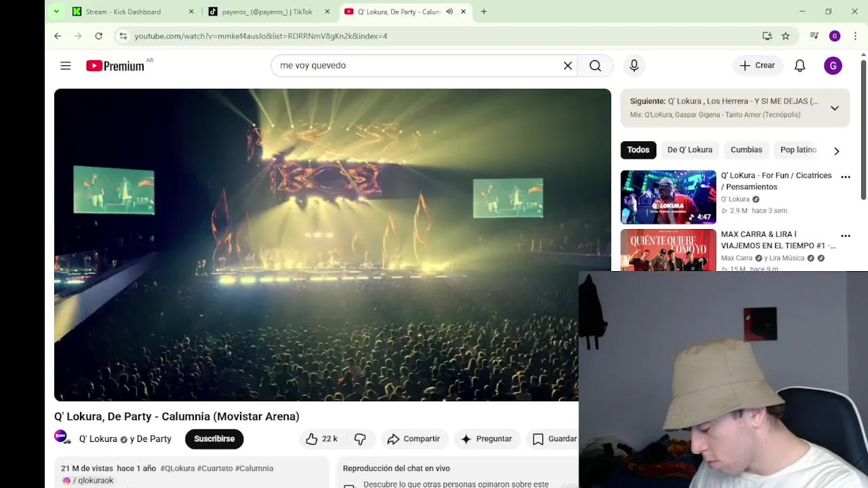Open options for MAX CARRA & LIRA video
868x488 pixels.
coord(846,236)
